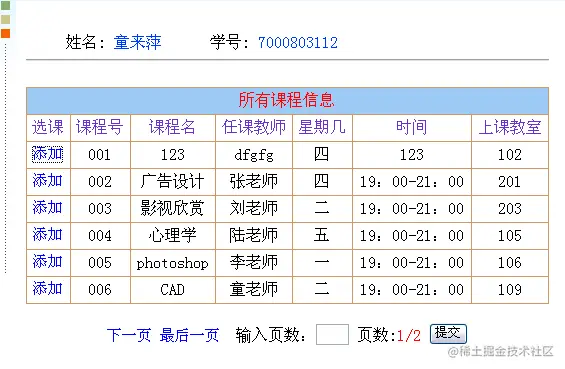Submit page number with 提交 button

(x=448, y=334)
